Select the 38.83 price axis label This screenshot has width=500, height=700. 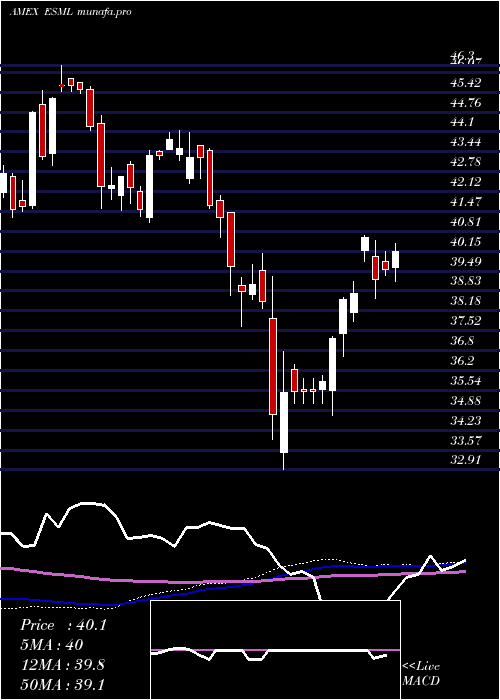pos(465,281)
